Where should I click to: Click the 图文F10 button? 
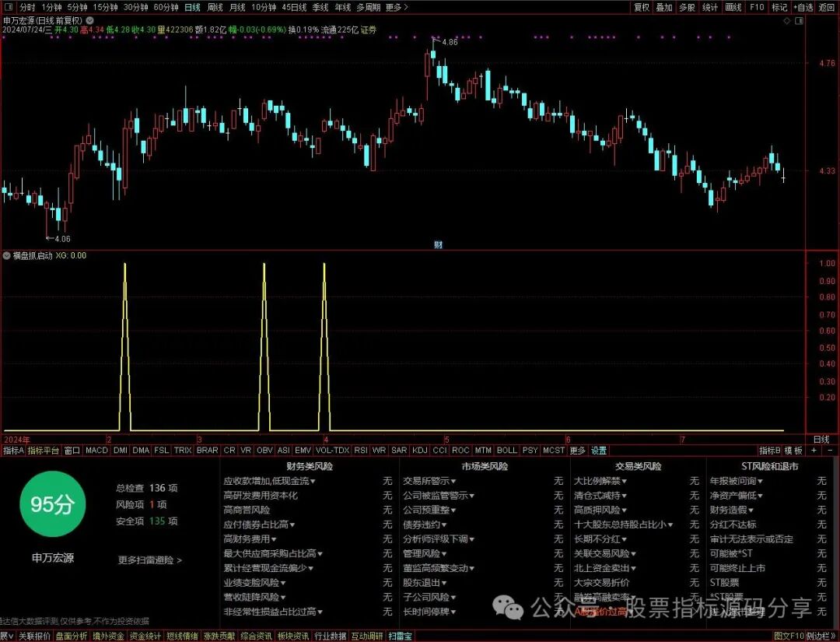[x=789, y=636]
